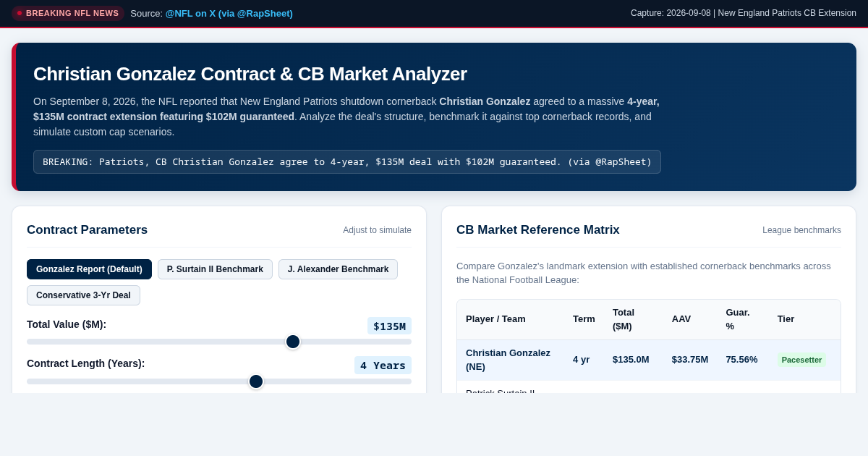
Task: Click the Contract Length (Years) label
Action: (86, 363)
